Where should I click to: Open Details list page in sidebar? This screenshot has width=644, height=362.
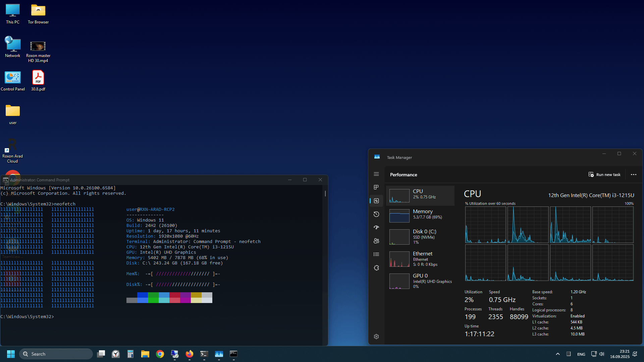point(376,254)
